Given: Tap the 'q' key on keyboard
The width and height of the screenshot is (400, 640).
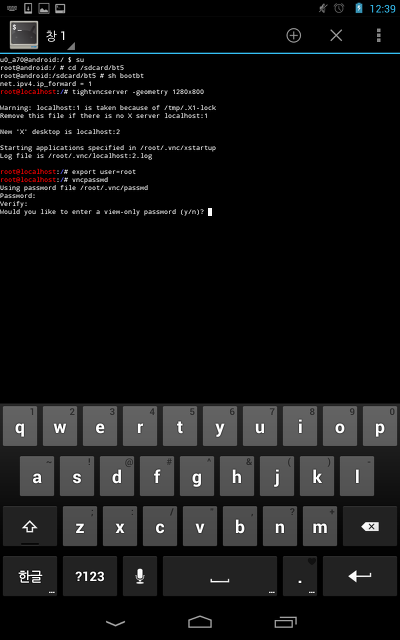Looking at the screenshot, I should click(20, 426).
